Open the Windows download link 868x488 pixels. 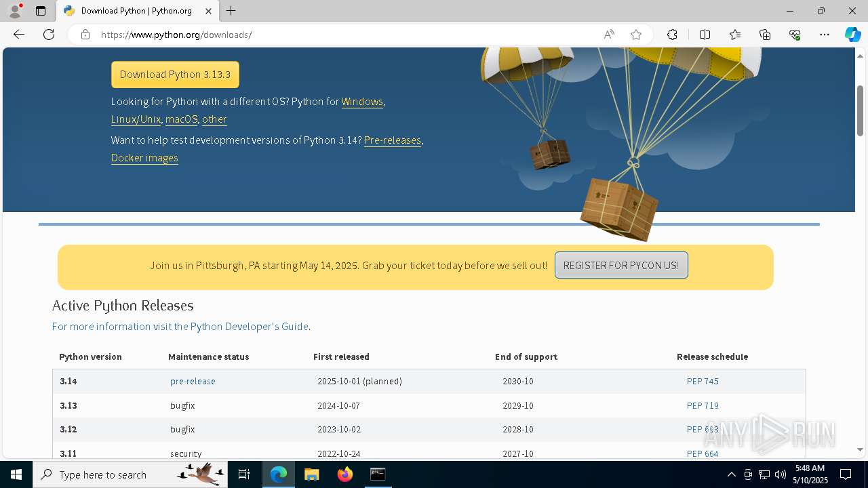point(362,102)
